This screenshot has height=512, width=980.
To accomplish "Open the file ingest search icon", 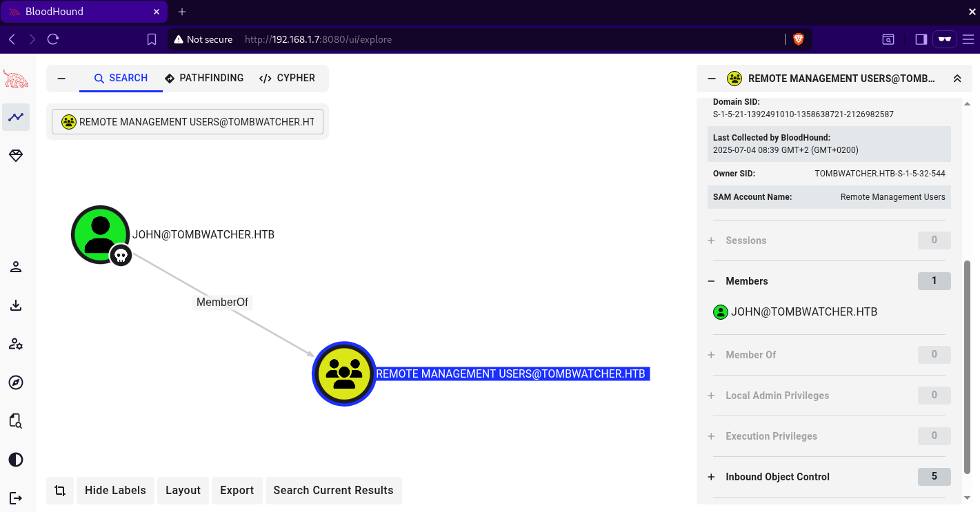I will click(x=16, y=421).
